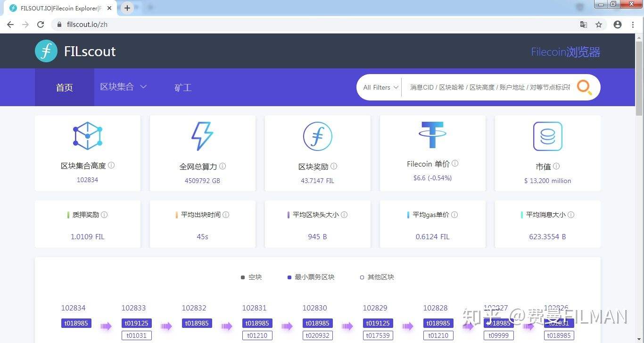The width and height of the screenshot is (644, 343).
Task: Click miner t018985 under 102834
Action: point(76,323)
